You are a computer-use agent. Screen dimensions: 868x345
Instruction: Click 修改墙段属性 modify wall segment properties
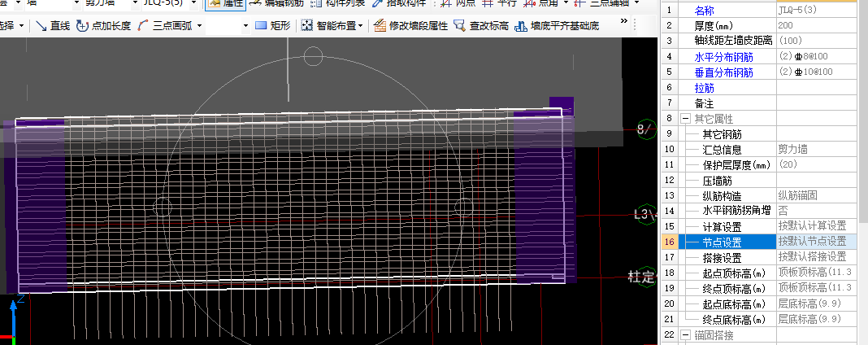(x=410, y=25)
